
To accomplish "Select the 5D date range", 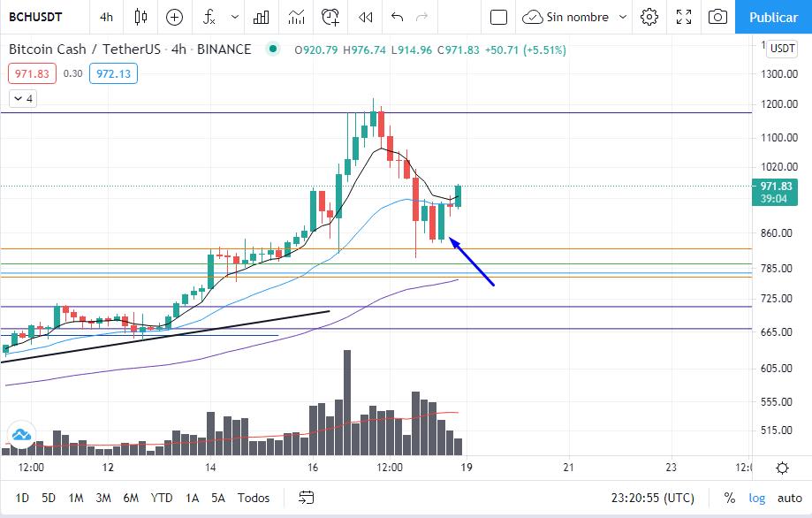I will (49, 498).
